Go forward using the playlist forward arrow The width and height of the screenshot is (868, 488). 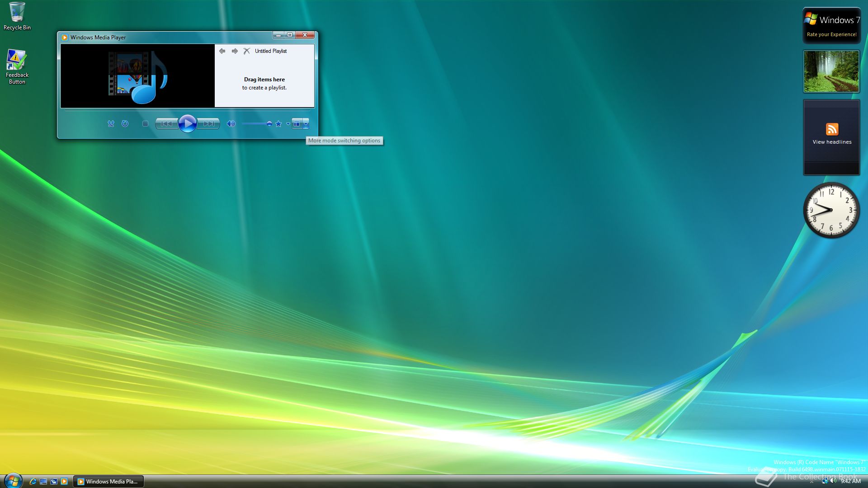click(235, 51)
